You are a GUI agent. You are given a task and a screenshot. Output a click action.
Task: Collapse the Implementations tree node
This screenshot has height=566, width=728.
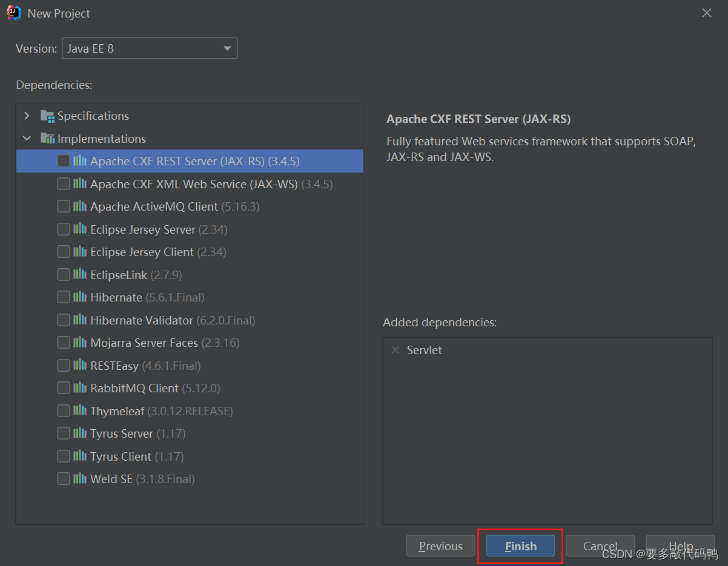(27, 139)
